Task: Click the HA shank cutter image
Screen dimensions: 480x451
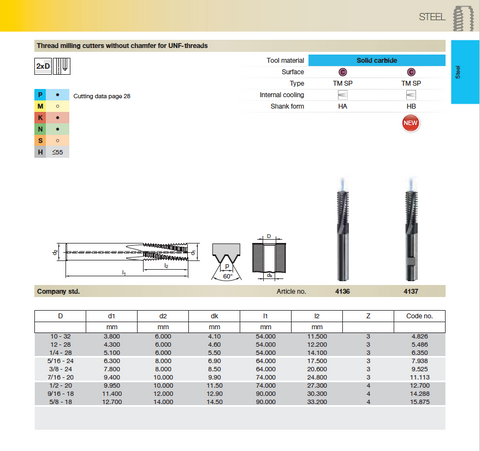Action: point(343,230)
